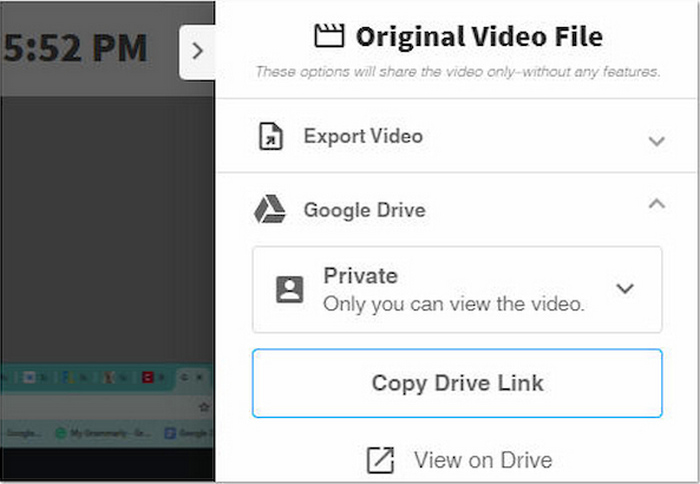Viewport: 700px width, 484px height.
Task: Collapse the side panel with the arrow button
Action: pyautogui.click(x=197, y=52)
